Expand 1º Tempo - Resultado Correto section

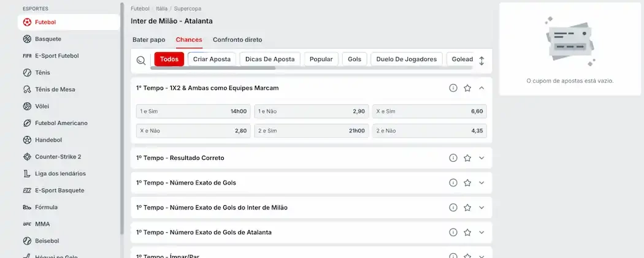(x=481, y=157)
